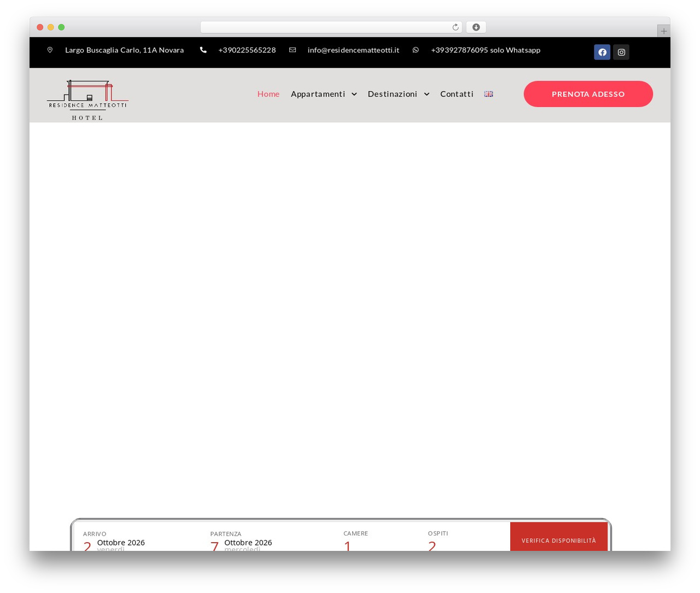
Task: Click the Facebook icon in top bar
Action: (x=602, y=52)
